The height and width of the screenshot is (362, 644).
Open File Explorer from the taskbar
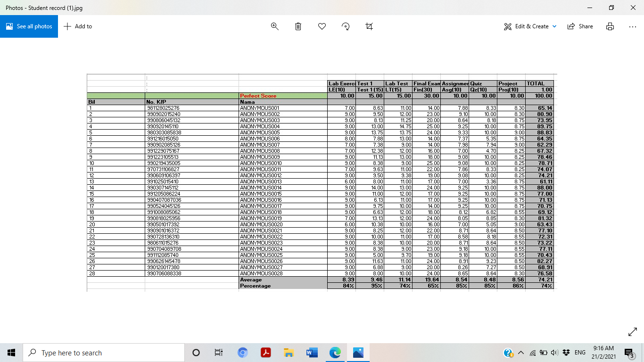(289, 353)
